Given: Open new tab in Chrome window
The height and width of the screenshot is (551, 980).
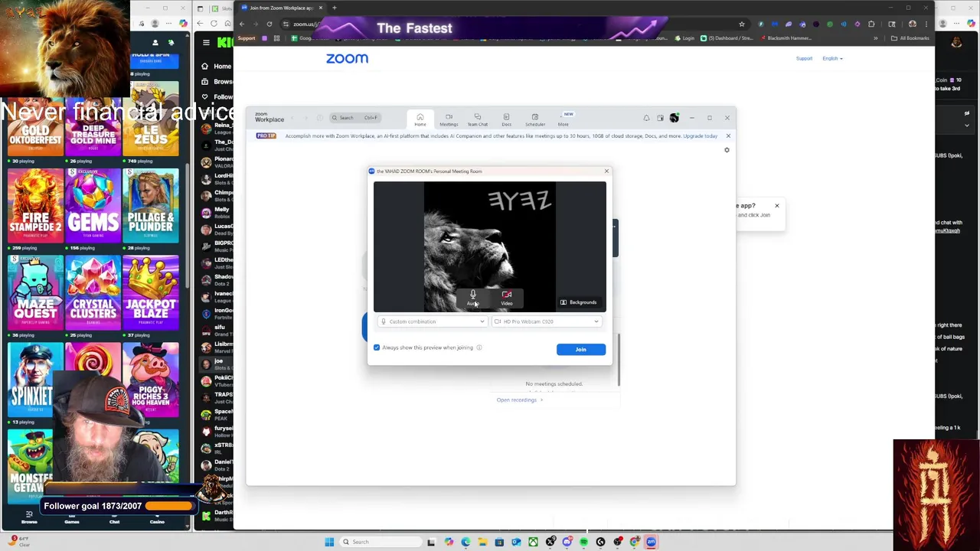Looking at the screenshot, I should (335, 8).
